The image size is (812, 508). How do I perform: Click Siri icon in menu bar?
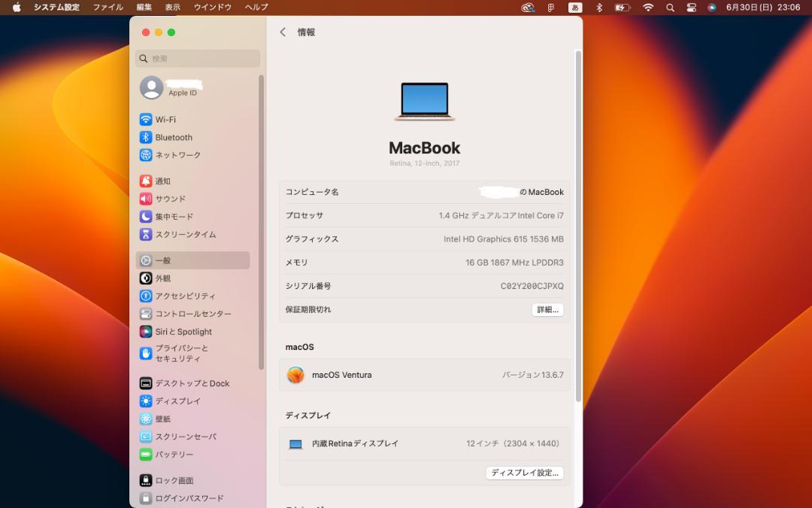[712, 8]
